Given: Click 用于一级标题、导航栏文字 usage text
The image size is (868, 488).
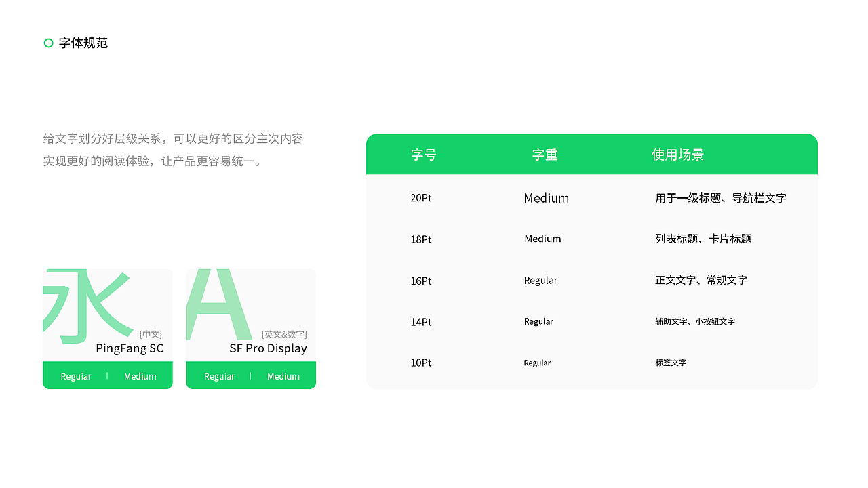Looking at the screenshot, I should [x=721, y=198].
